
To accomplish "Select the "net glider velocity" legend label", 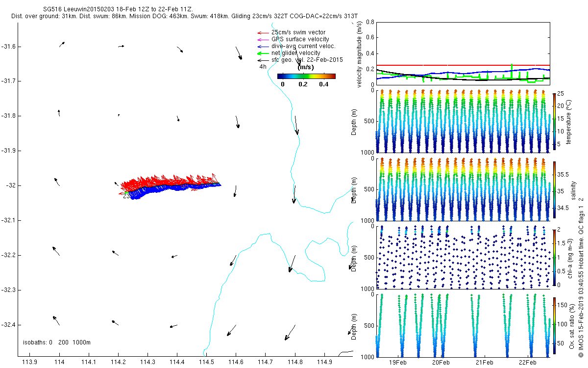I will 295,53.
